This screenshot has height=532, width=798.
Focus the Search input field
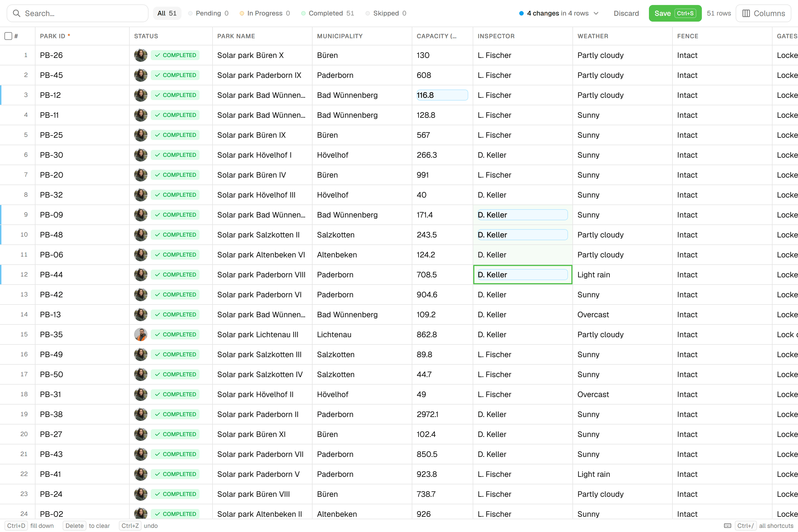tap(78, 13)
